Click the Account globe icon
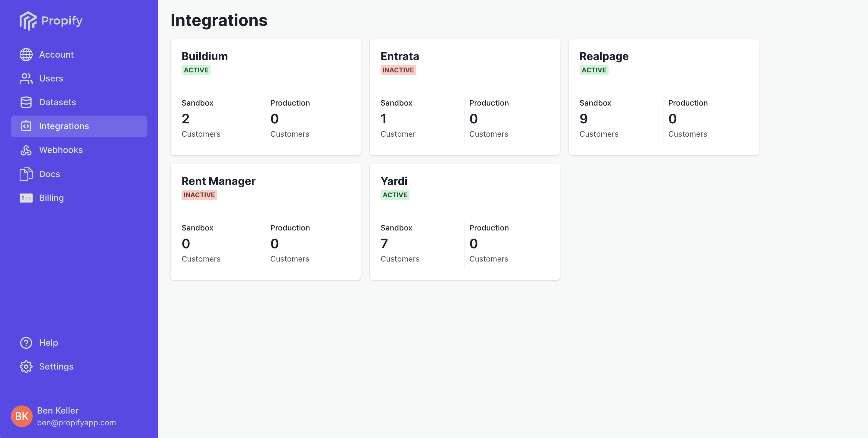 click(26, 55)
